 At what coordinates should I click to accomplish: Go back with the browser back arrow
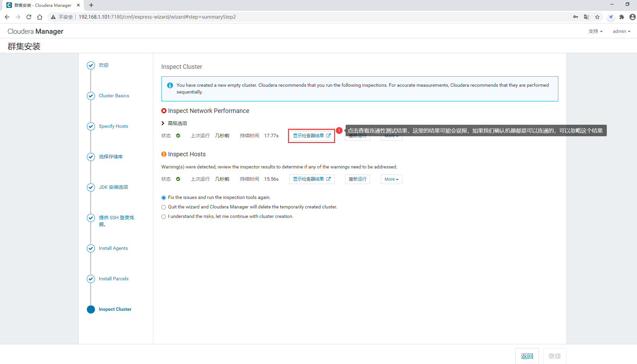[7, 17]
